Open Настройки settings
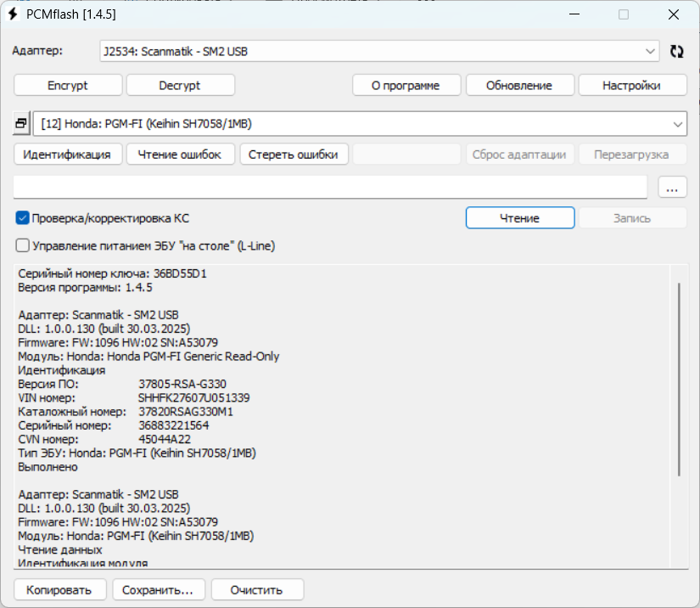This screenshot has height=608, width=700. pos(632,85)
